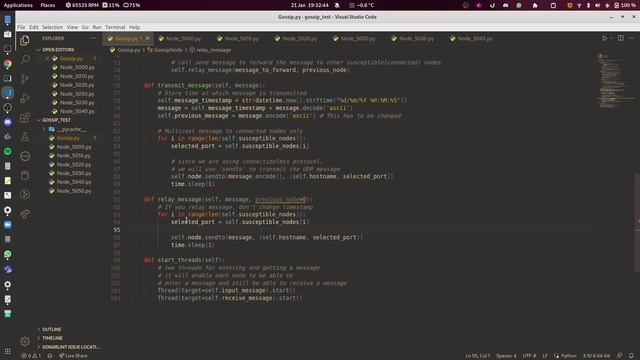Open notifications bell in status bar
640x360 pixels.
[631, 356]
